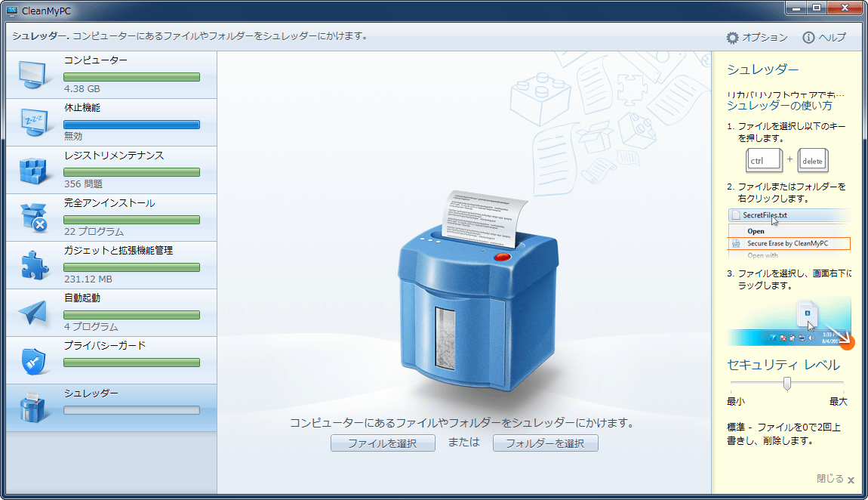This screenshot has width=868, height=500.
Task: Click the security level slider handle
Action: click(x=786, y=383)
